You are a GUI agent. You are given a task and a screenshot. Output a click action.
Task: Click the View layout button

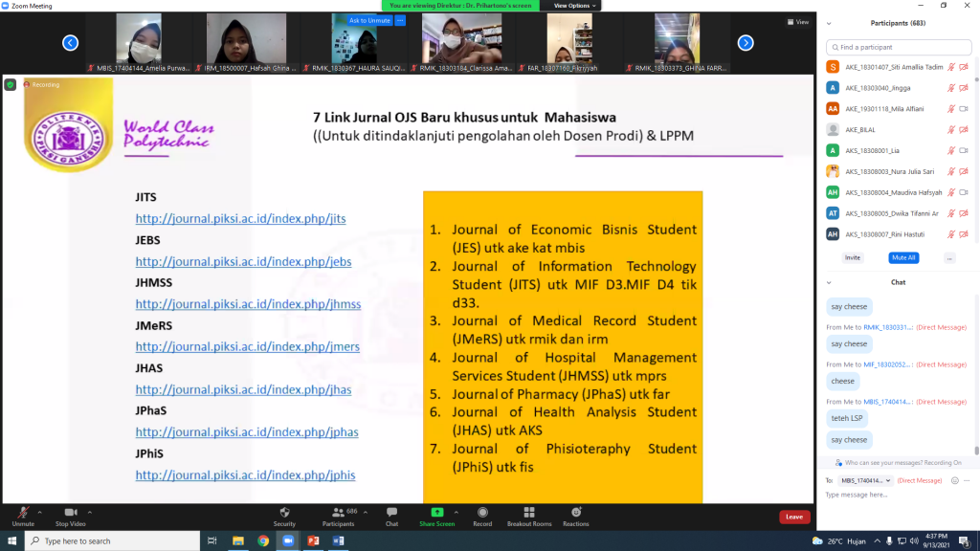[x=798, y=22]
